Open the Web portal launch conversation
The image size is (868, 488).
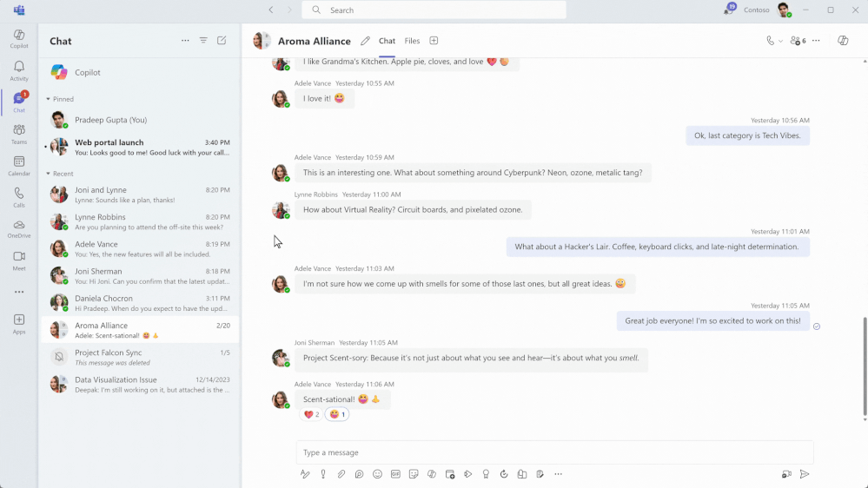point(140,147)
